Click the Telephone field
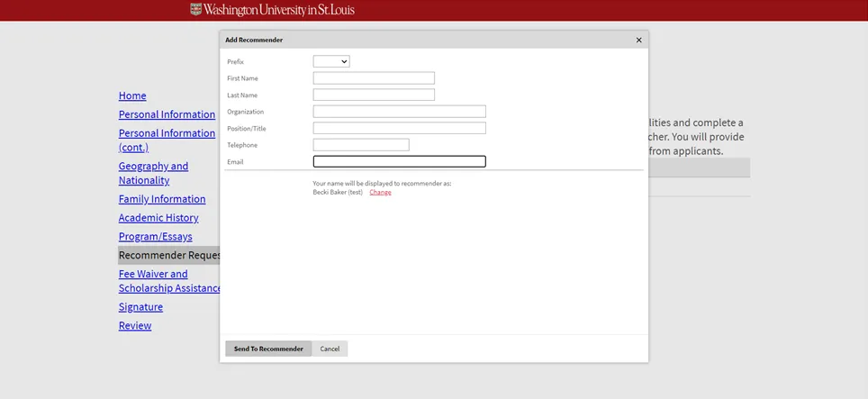The width and height of the screenshot is (868, 399). point(361,145)
